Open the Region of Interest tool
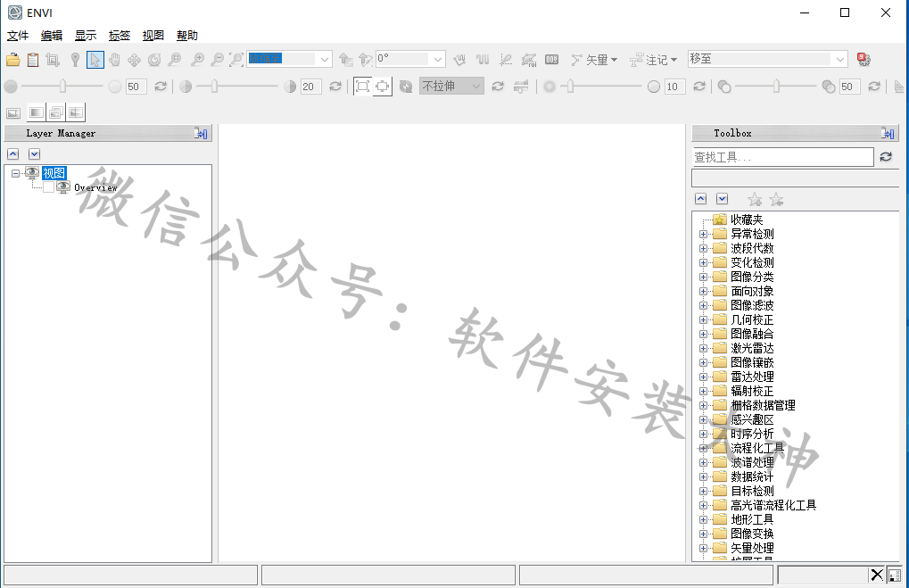Viewport: 909px width, 588px height. pos(529,60)
